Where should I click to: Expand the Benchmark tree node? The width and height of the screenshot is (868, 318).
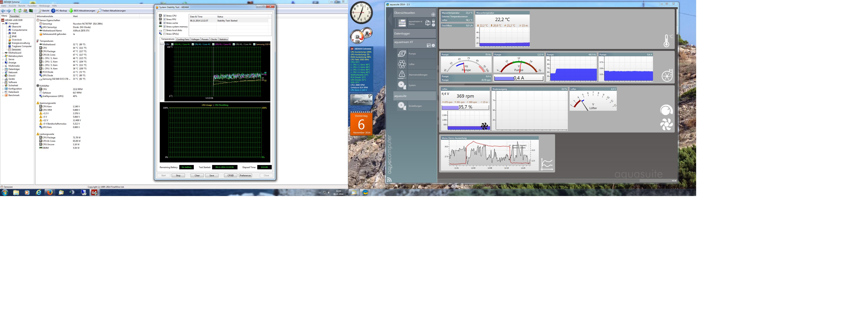coord(3,95)
